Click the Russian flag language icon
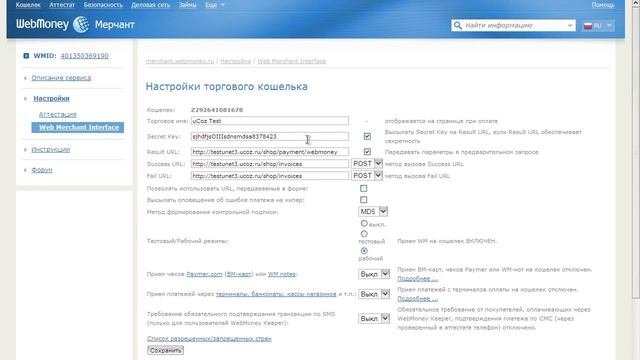This screenshot has height=360, width=640. click(588, 26)
